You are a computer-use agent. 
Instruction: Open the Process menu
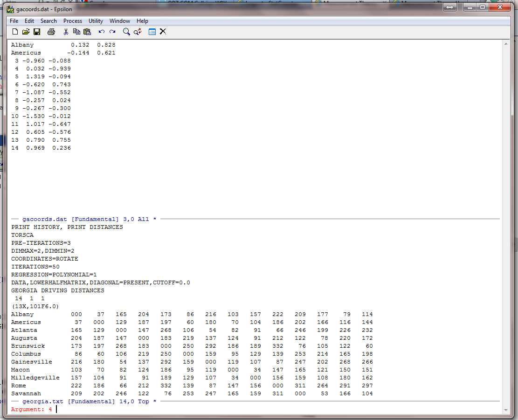pyautogui.click(x=73, y=21)
